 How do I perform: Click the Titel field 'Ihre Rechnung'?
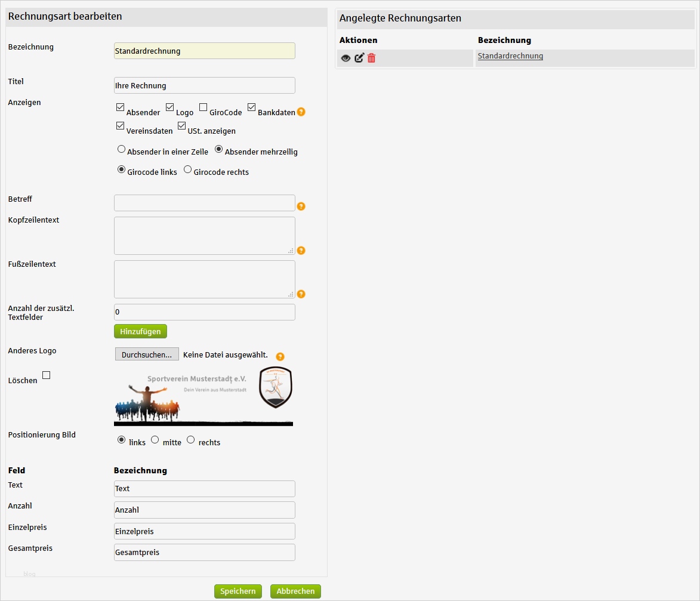[x=205, y=85]
